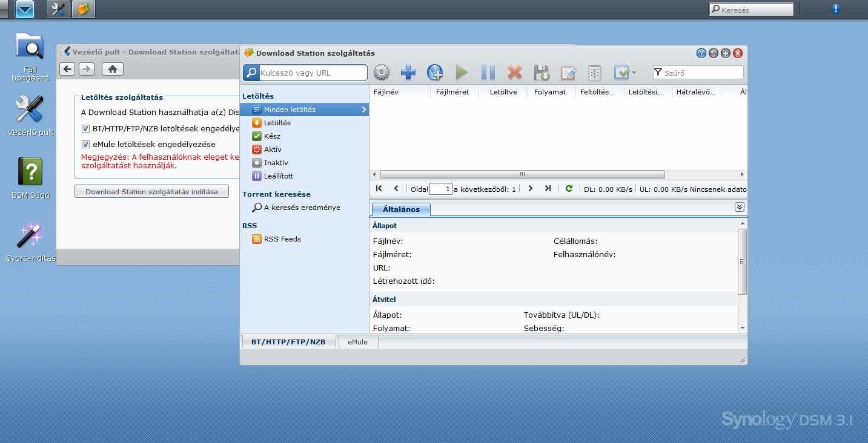The image size is (868, 443).
Task: Select the Általános tab
Action: [x=400, y=209]
